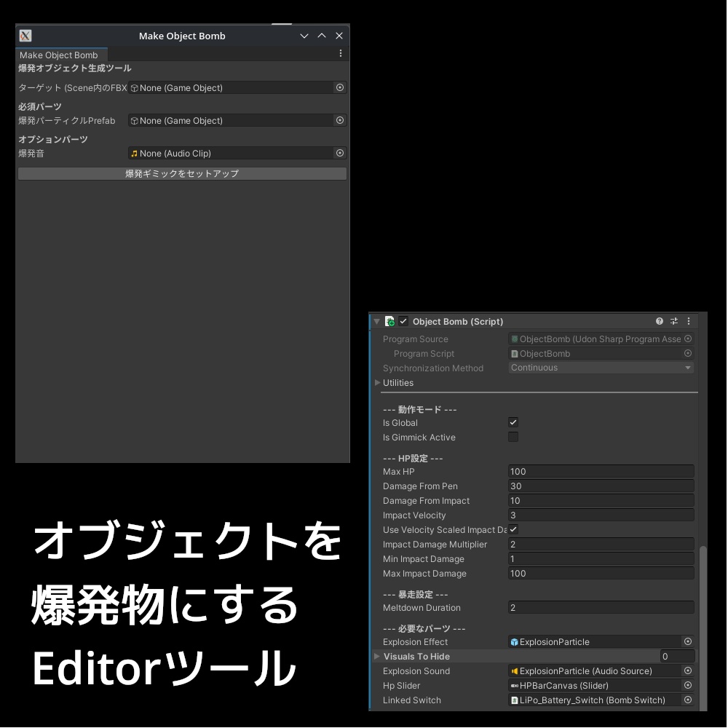Viewport: 728px width, 728px height.
Task: Open object picker for 爆発パーティクルPrefab
Action: click(x=339, y=120)
